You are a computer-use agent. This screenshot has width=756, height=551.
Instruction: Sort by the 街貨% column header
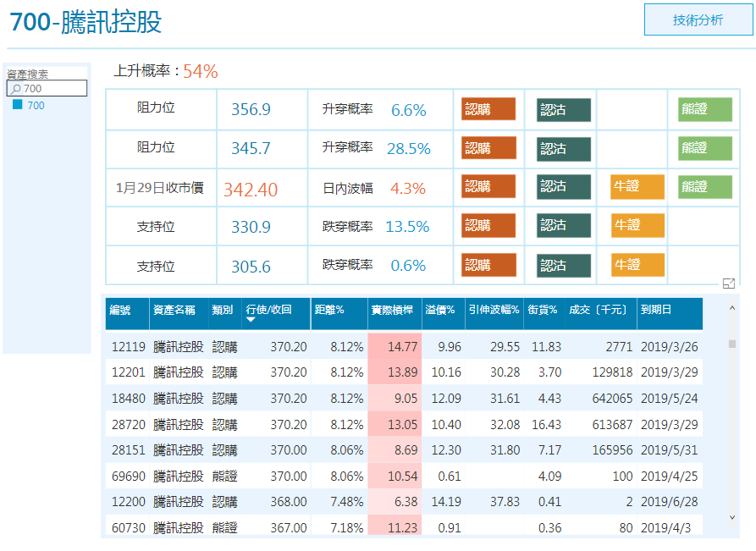[x=544, y=314]
